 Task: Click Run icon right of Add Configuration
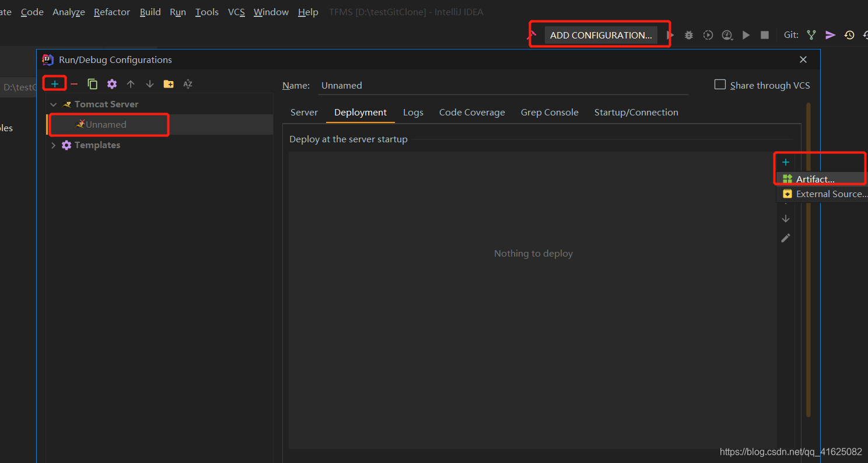[670, 35]
